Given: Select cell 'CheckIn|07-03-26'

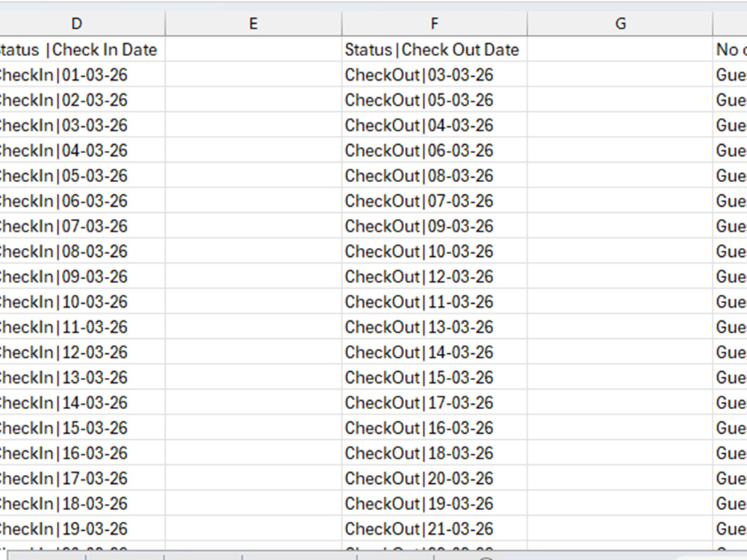Looking at the screenshot, I should (82, 226).
